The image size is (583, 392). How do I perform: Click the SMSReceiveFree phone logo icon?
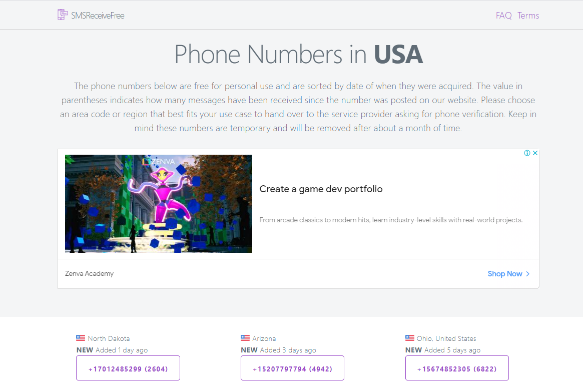tap(63, 15)
